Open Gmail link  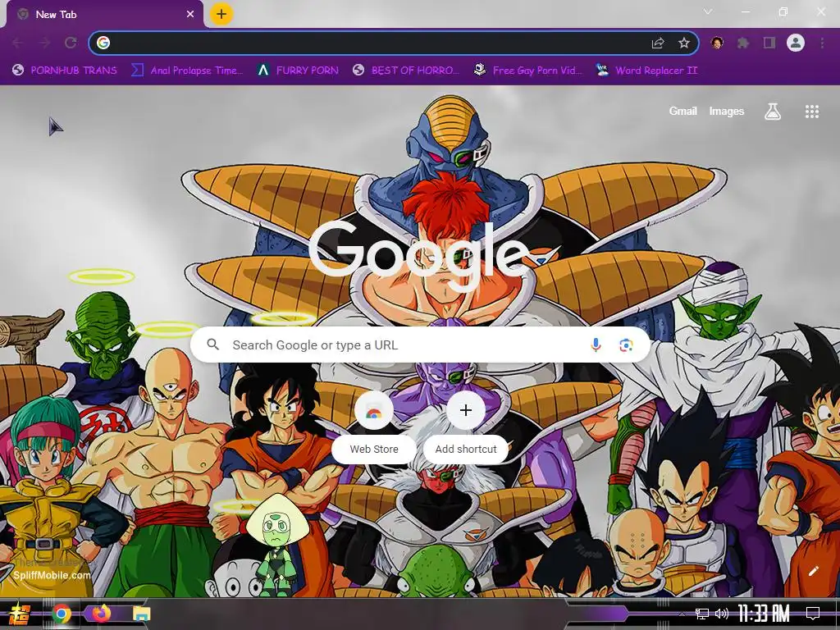682,111
